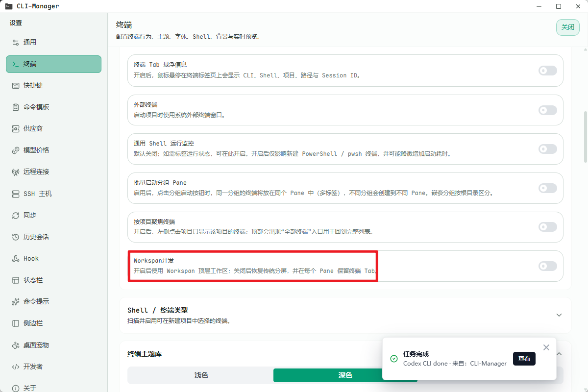Viewport: 588px width, 392px height.
Task: Click the Hook icon in sidebar
Action: [x=15, y=258]
